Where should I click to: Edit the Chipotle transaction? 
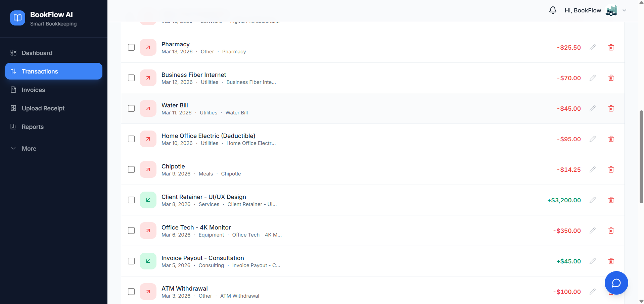point(593,169)
